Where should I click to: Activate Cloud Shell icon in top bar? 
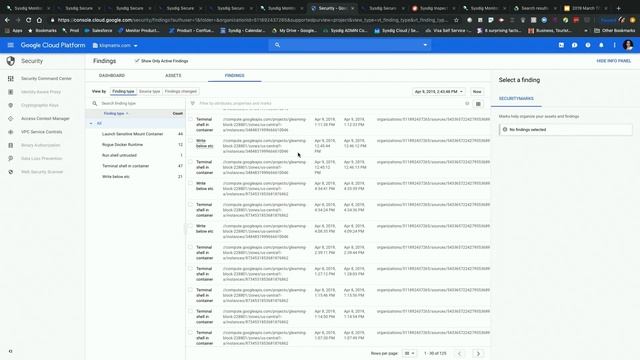(561, 45)
